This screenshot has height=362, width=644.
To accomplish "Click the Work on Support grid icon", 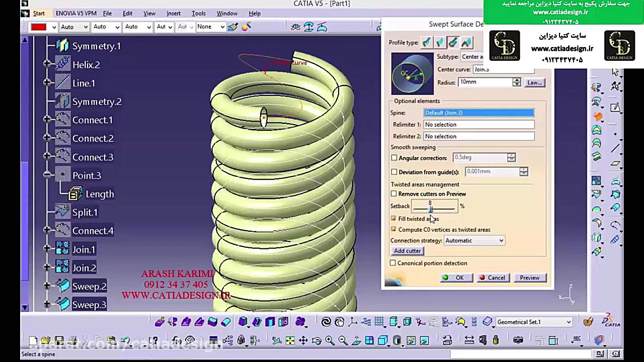I will 379,322.
